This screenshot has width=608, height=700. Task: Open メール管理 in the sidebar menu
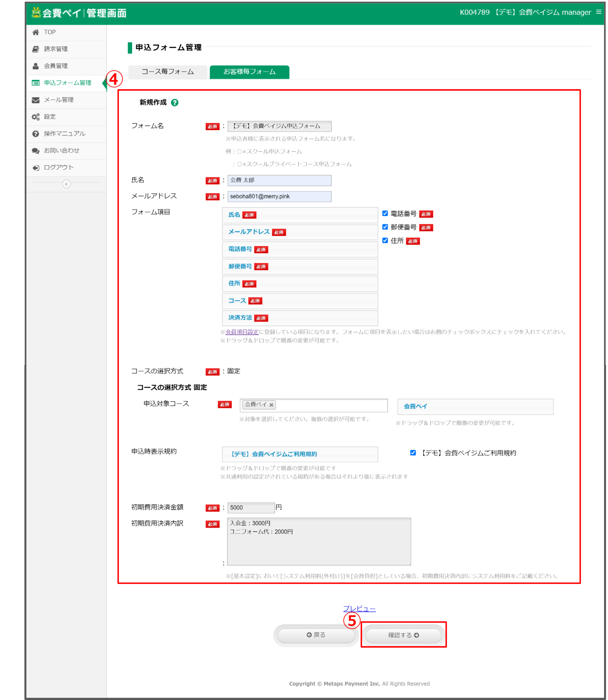[x=67, y=100]
